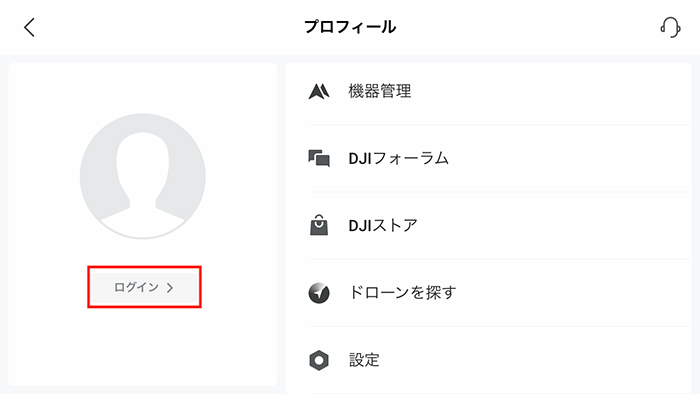Select the ドローンを探す label

click(x=402, y=293)
